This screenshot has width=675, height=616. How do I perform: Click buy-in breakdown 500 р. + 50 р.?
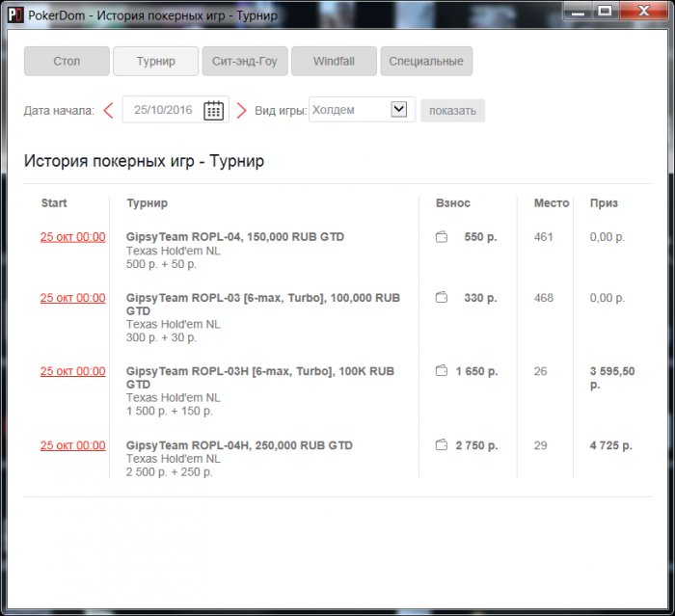(x=161, y=264)
